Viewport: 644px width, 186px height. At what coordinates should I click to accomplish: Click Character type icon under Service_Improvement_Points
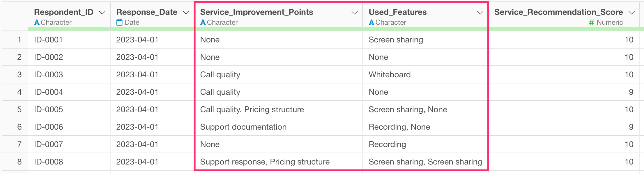(x=203, y=22)
